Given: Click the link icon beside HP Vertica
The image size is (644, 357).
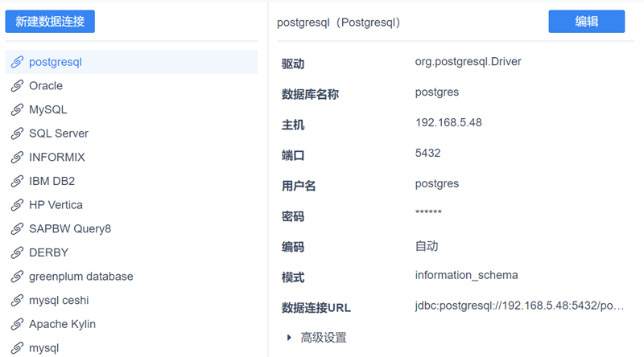Looking at the screenshot, I should click(17, 205).
